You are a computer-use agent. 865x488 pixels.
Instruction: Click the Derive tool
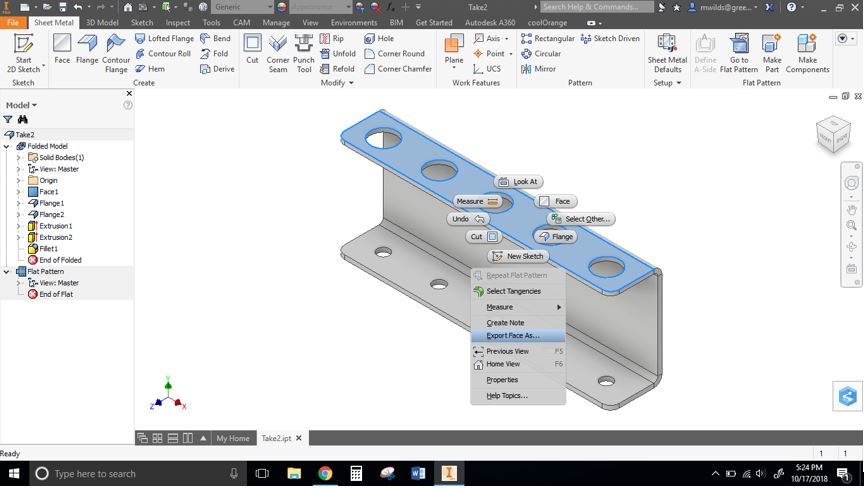[217, 69]
